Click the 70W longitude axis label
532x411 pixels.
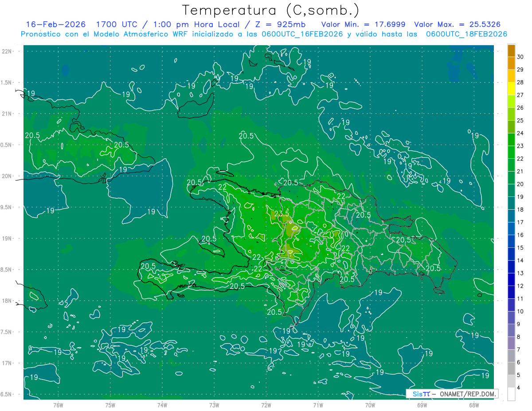pyautogui.click(x=370, y=405)
